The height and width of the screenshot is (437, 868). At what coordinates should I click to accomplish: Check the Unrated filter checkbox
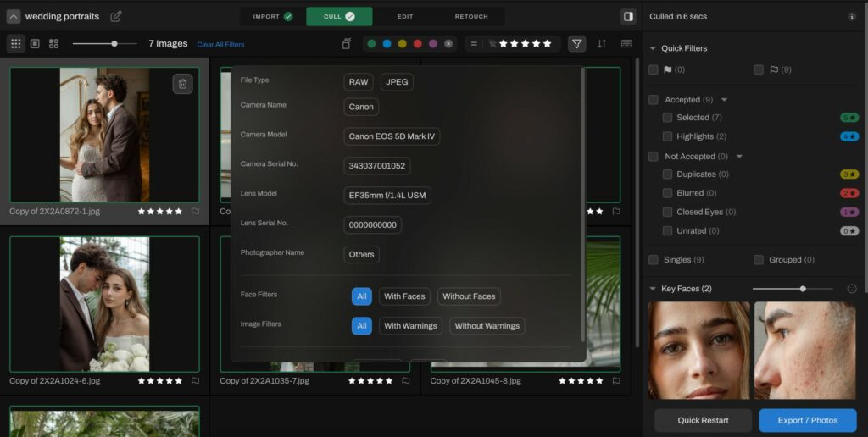point(668,230)
